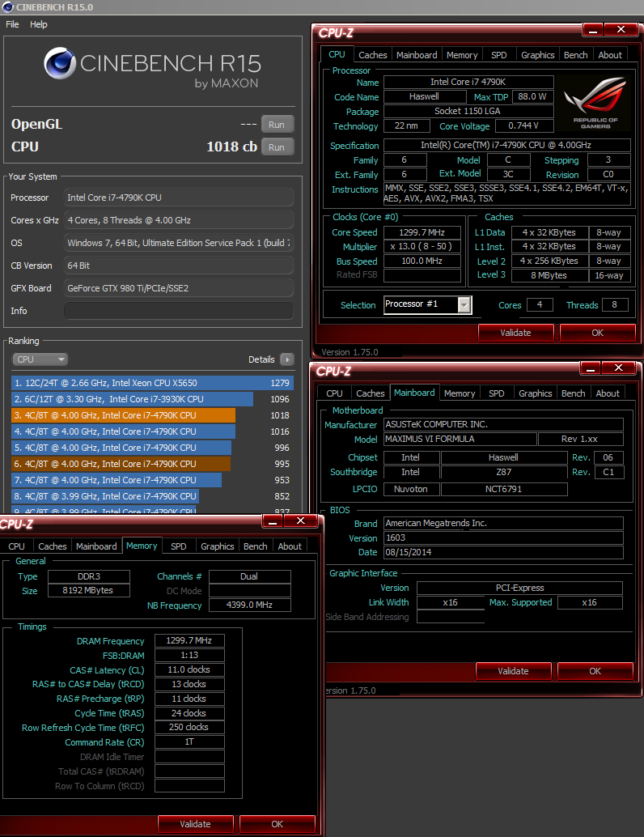644x837 pixels.
Task: Run the CPU benchmark
Action: [278, 147]
